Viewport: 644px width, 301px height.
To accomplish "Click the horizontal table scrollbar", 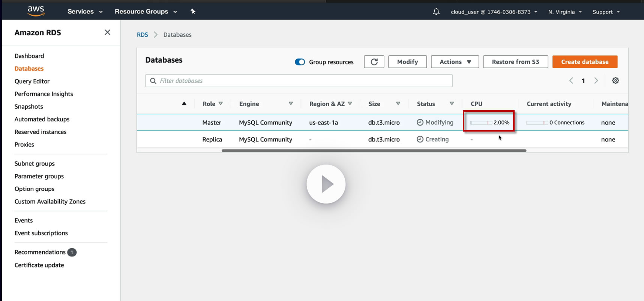I will (374, 151).
